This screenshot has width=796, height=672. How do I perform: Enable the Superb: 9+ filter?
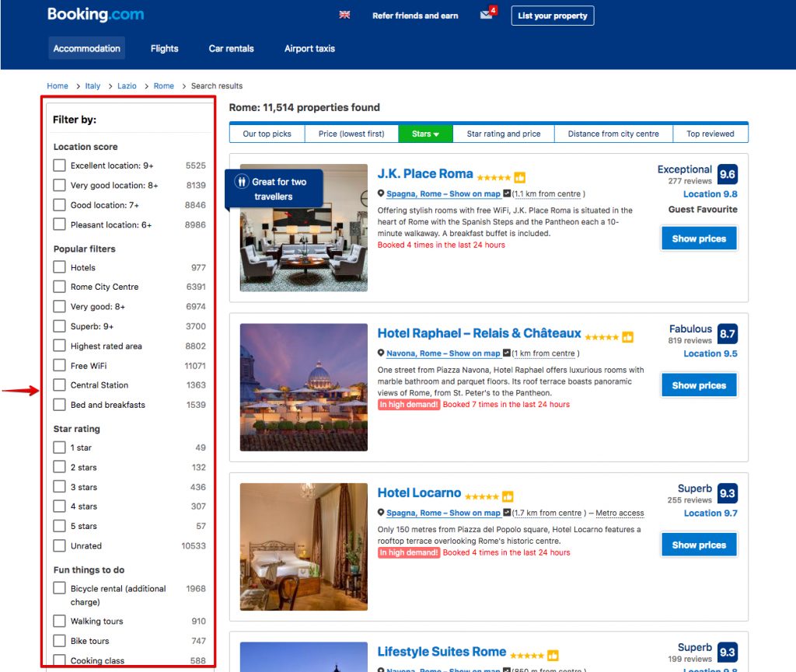tap(59, 326)
